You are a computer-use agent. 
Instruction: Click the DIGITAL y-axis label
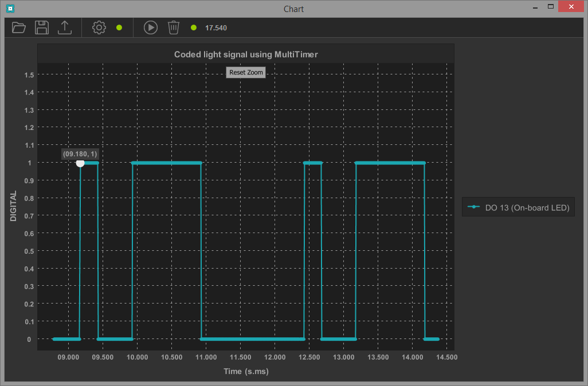[13, 206]
